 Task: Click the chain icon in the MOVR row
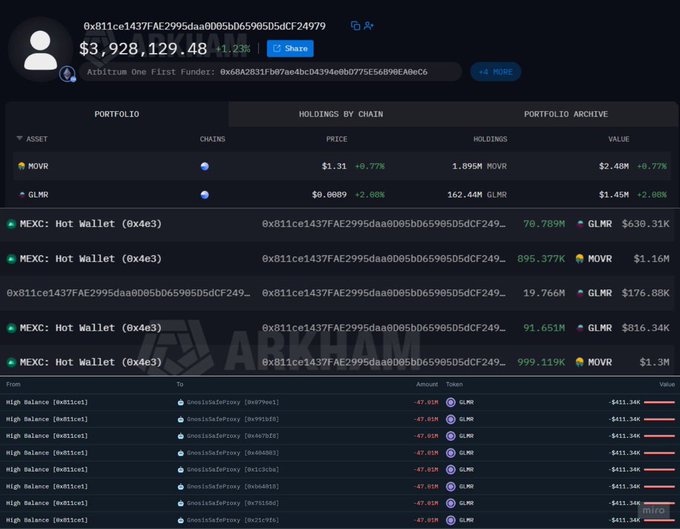pos(205,166)
